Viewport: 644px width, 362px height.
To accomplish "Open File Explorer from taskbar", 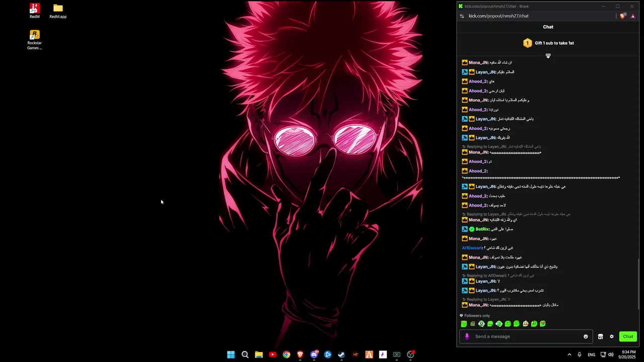I will pyautogui.click(x=259, y=354).
